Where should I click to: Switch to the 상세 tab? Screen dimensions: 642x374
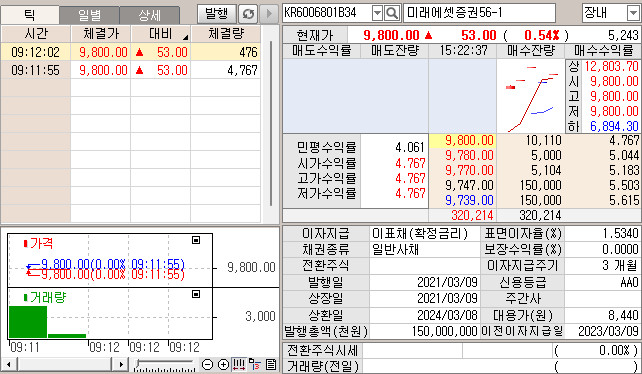coord(149,15)
